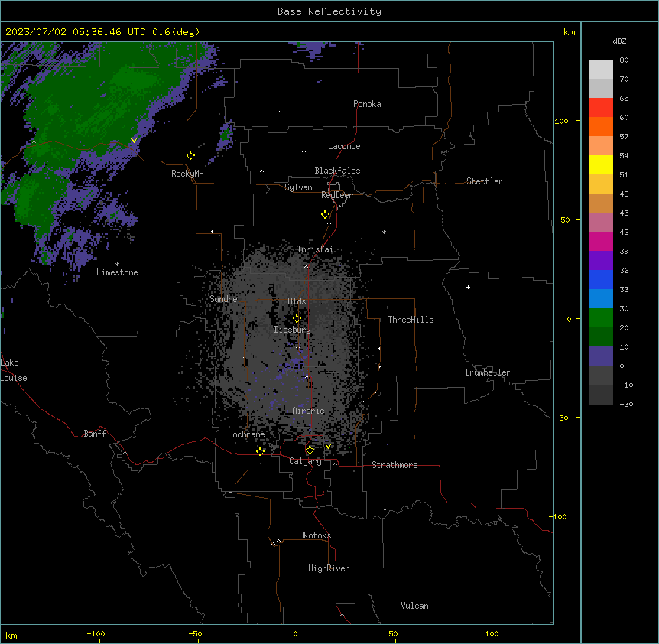Click the Lacombe city label
Screen dimensions: 659x644
pyautogui.click(x=344, y=146)
